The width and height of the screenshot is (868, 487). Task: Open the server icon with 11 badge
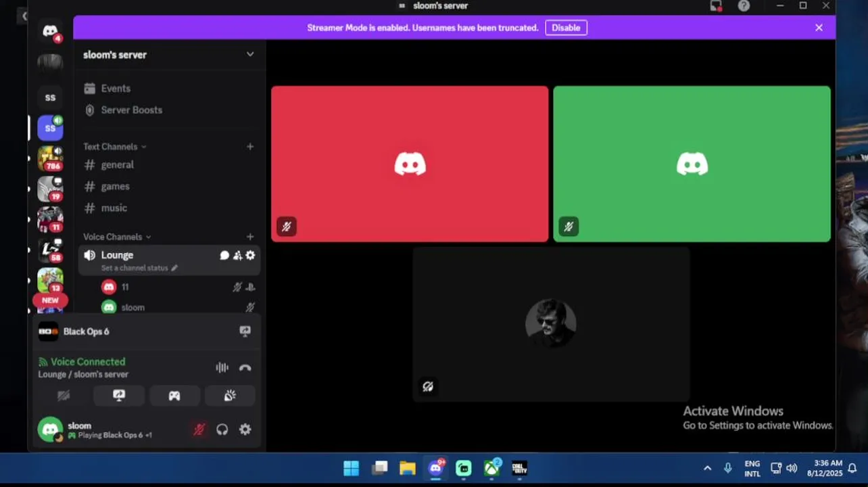[x=50, y=219]
